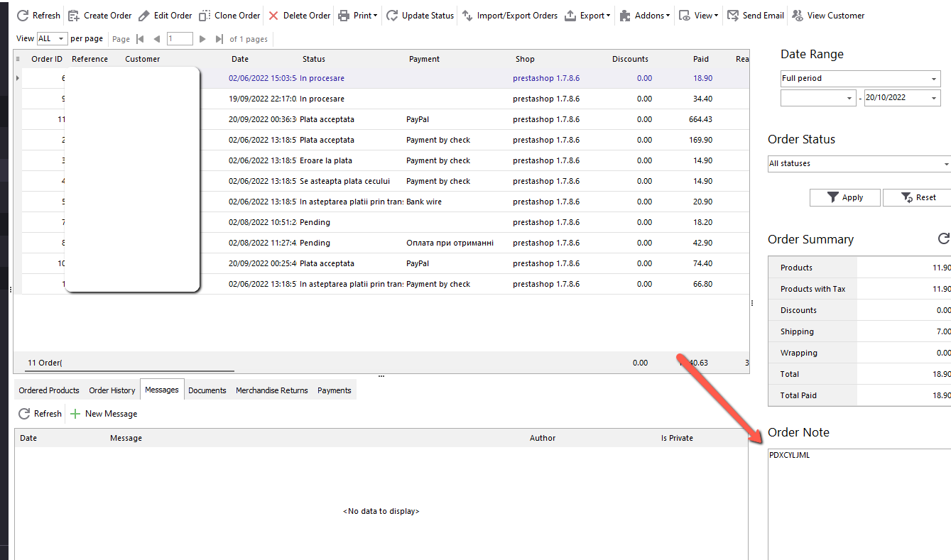Click the Update Status icon
The height and width of the screenshot is (560, 951).
(392, 16)
